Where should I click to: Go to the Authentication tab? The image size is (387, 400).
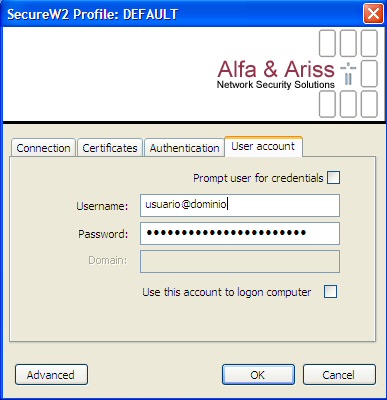184,148
